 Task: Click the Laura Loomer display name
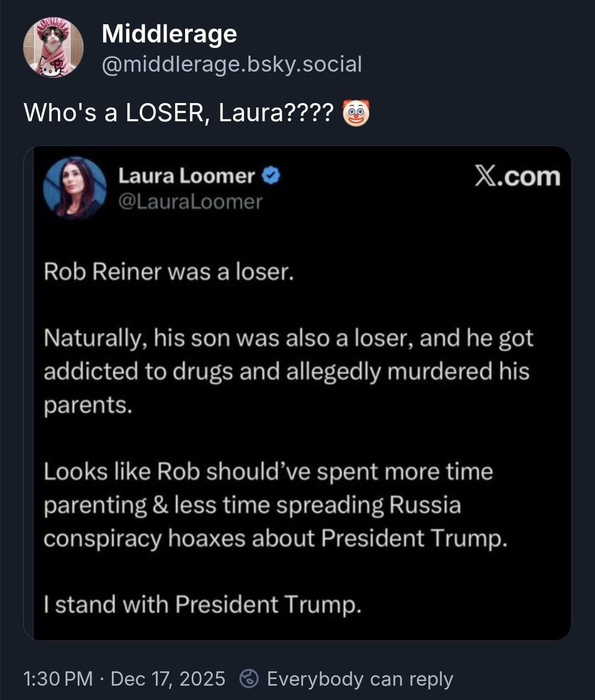tap(186, 176)
